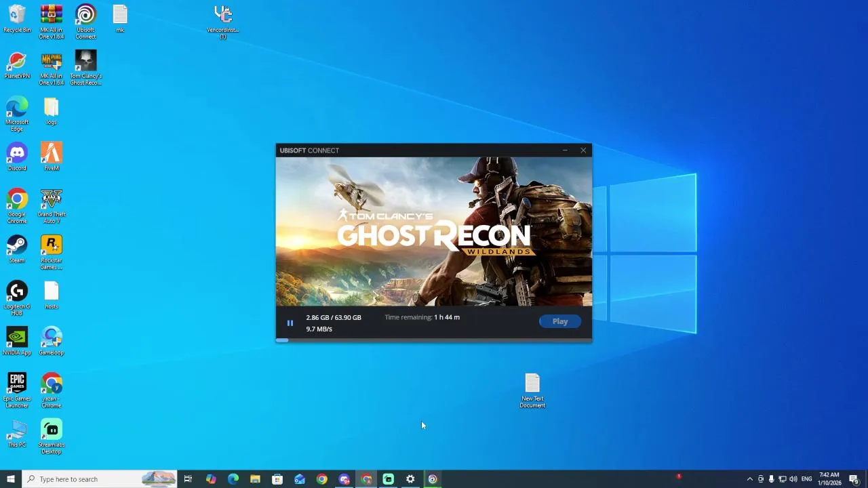Image resolution: width=868 pixels, height=488 pixels.
Task: Click the 'Time remaining: 1 h 44 m' text
Action: tap(422, 317)
